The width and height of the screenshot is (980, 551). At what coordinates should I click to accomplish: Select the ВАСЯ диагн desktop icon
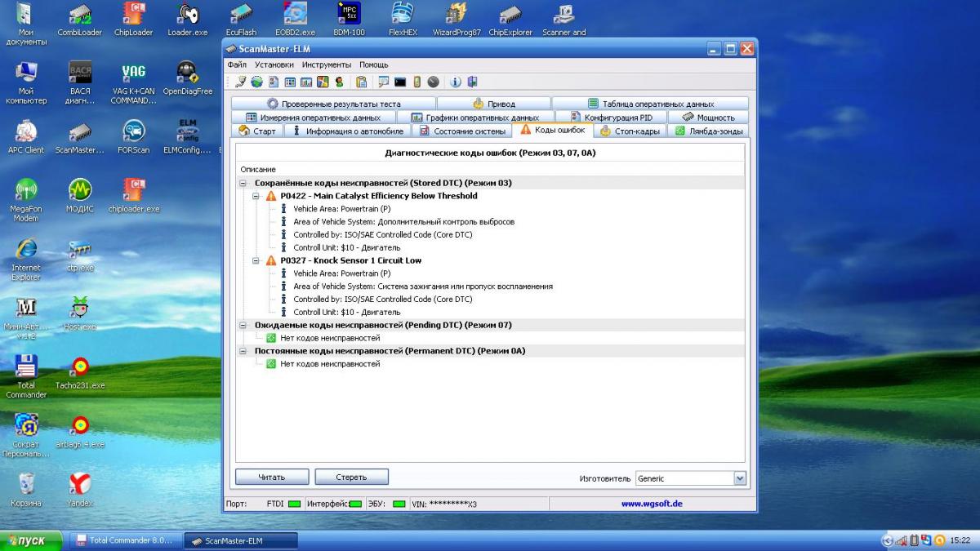[x=79, y=83]
